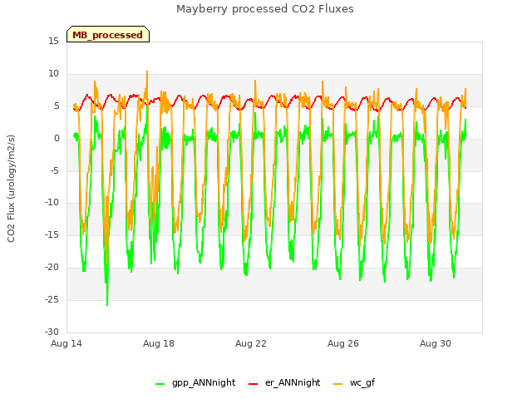Image resolution: width=532 pixels, height=399 pixels.
Task: Click the 10 y-axis tick label
Action: 53,74
